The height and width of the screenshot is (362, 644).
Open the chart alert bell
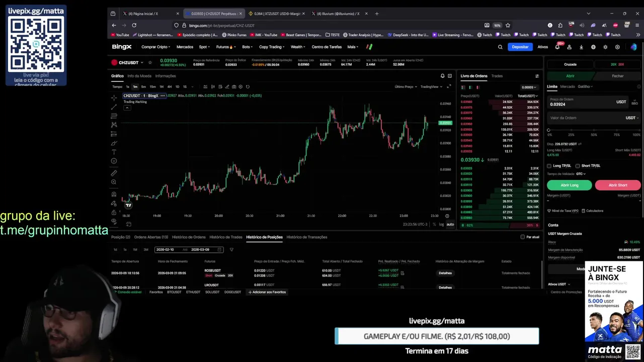(443, 76)
